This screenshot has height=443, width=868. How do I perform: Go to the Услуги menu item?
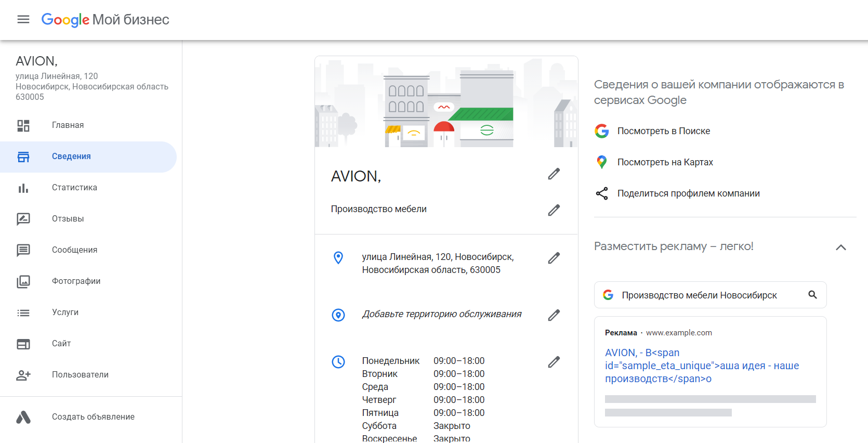88,312
